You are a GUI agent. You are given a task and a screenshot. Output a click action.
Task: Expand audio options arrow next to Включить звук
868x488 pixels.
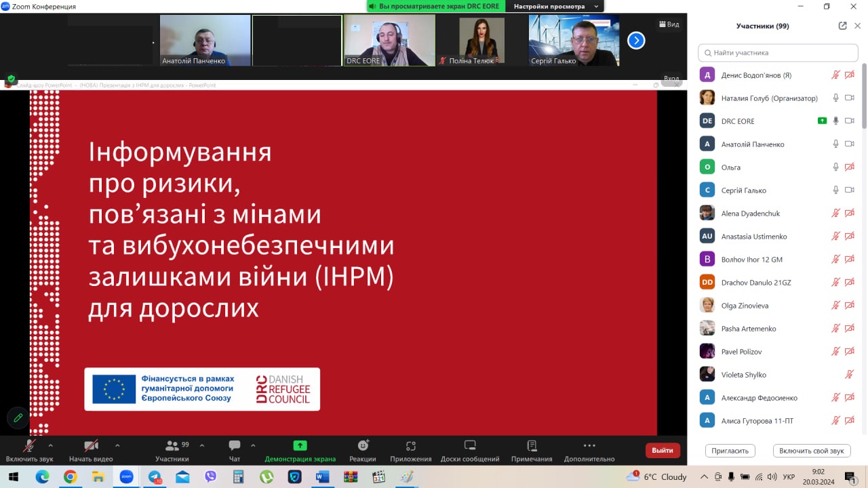pyautogui.click(x=50, y=445)
